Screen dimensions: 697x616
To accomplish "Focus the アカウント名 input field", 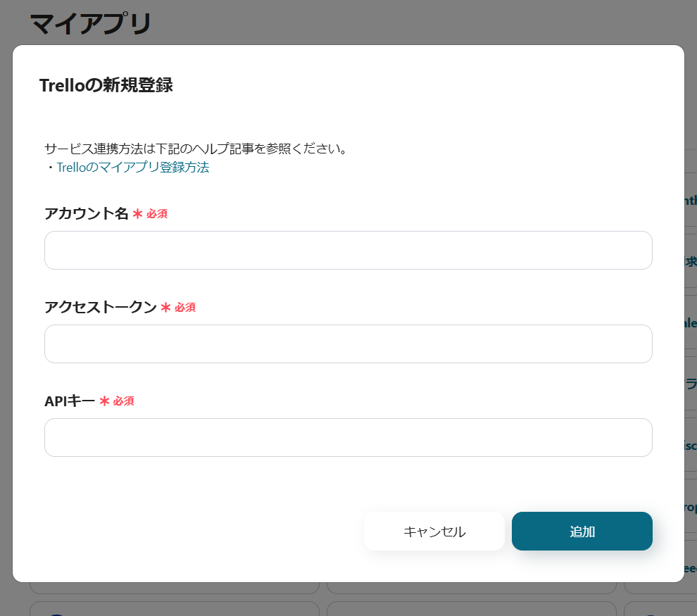I will 348,250.
